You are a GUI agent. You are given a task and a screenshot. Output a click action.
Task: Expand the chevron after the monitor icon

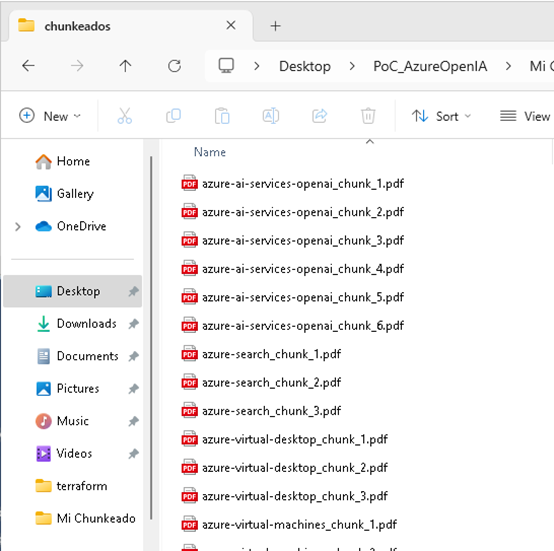click(x=257, y=66)
